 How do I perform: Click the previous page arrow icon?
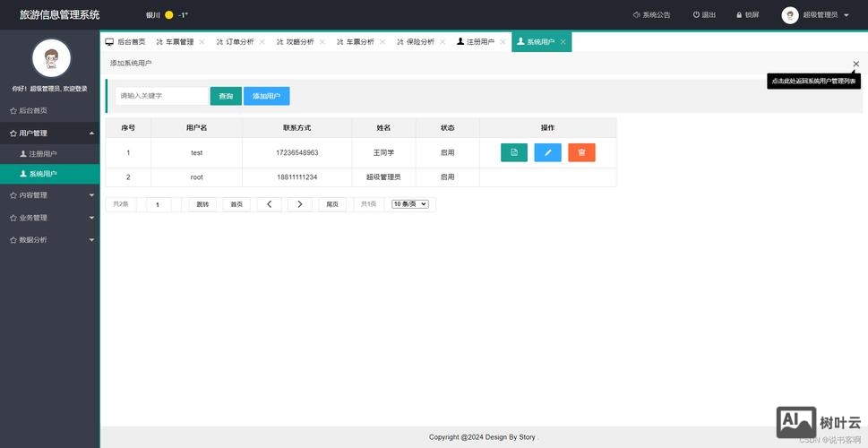(269, 204)
